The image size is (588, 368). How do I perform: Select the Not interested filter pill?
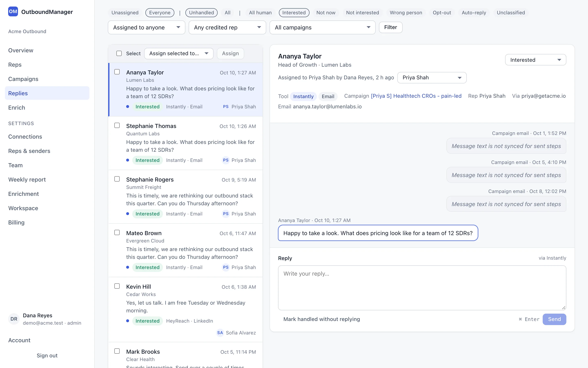pyautogui.click(x=362, y=13)
